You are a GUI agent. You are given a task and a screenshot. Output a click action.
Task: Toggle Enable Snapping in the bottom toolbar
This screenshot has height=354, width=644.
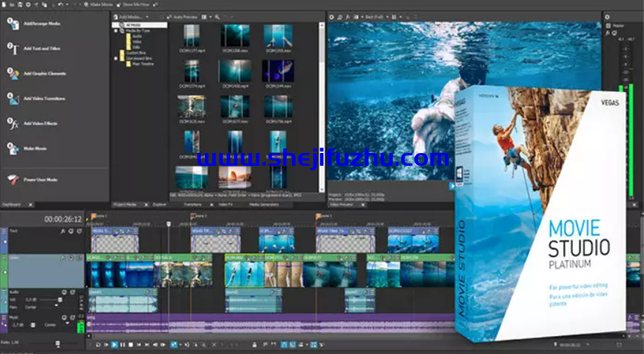coord(284,345)
